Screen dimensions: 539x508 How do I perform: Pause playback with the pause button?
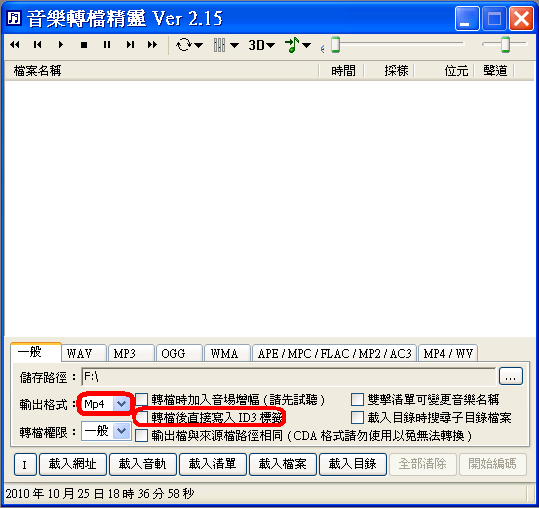coord(107,45)
